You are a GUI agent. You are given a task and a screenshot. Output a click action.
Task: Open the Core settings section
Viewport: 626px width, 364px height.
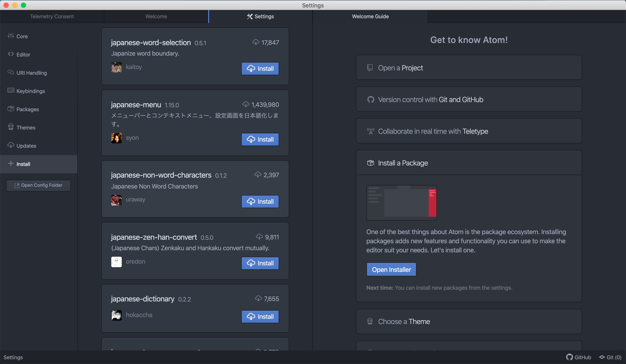(x=38, y=36)
